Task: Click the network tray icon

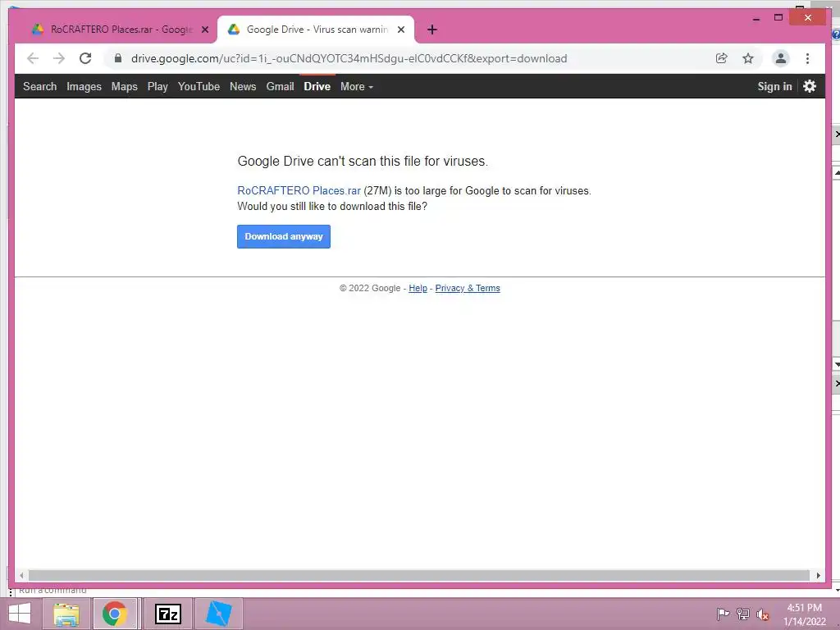Action: pos(743,614)
